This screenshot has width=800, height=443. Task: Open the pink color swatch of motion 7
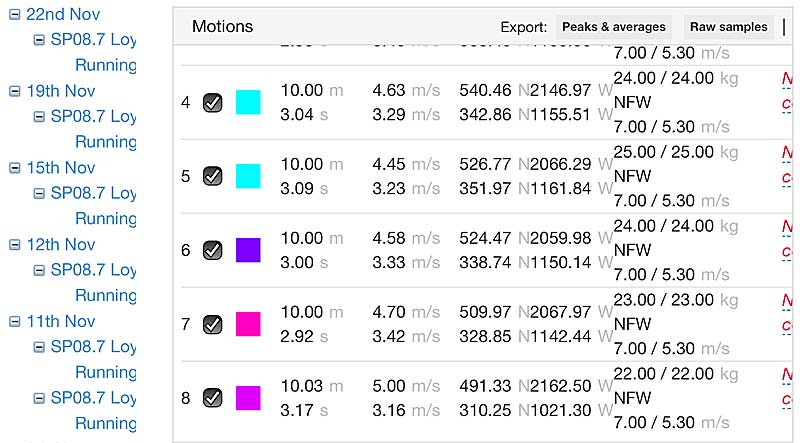(248, 324)
